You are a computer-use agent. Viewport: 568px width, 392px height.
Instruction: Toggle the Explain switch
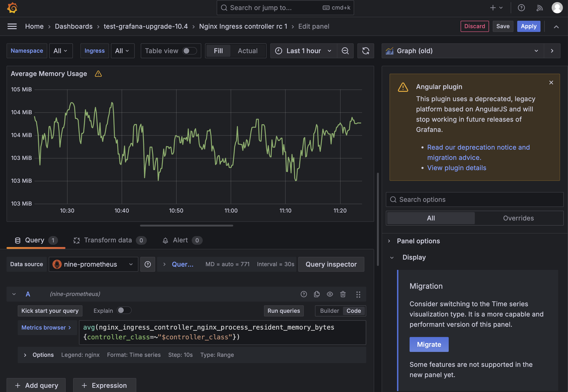pos(124,310)
